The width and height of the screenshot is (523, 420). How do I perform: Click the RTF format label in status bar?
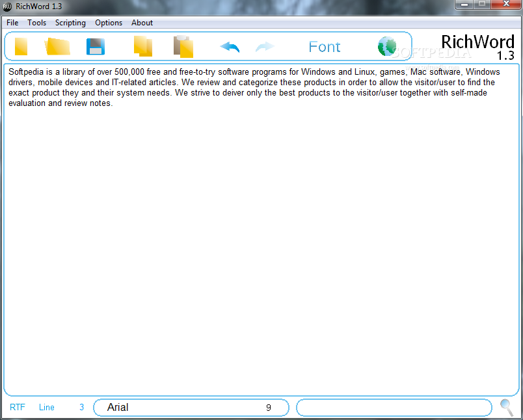pos(18,408)
